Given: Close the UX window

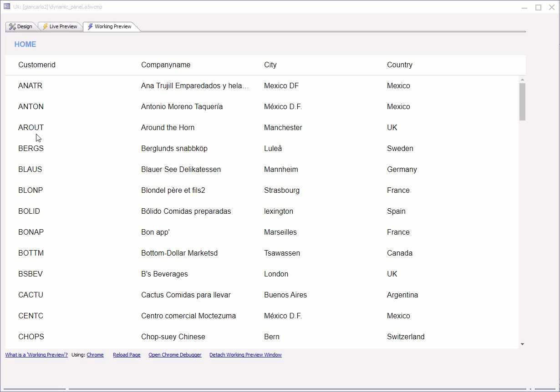Looking at the screenshot, I should (551, 7).
